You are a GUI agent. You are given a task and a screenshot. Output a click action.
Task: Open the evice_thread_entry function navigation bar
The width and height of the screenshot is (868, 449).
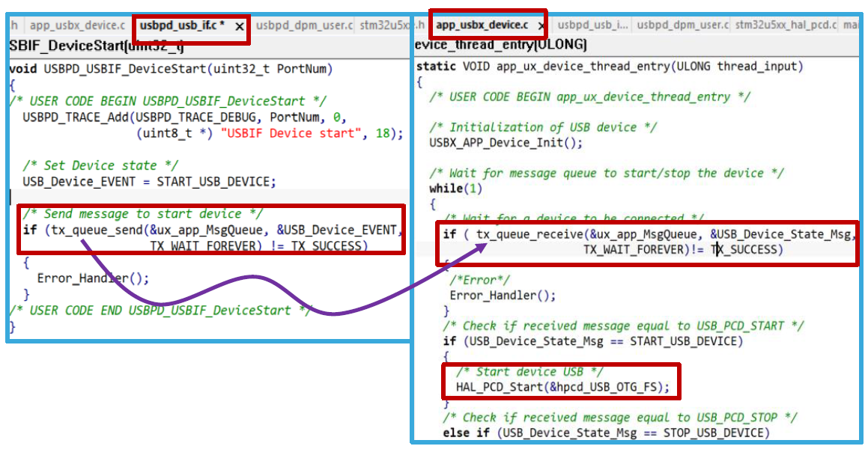point(500,46)
